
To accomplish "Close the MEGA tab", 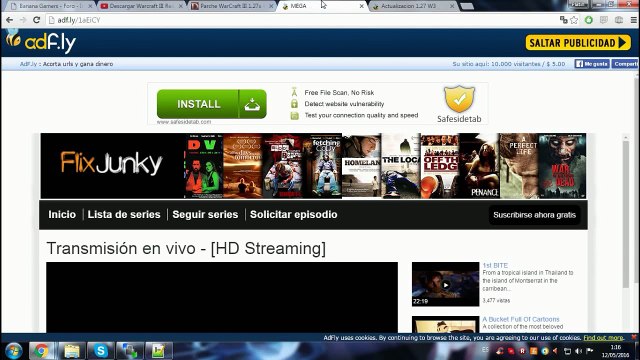I will pos(361,6).
